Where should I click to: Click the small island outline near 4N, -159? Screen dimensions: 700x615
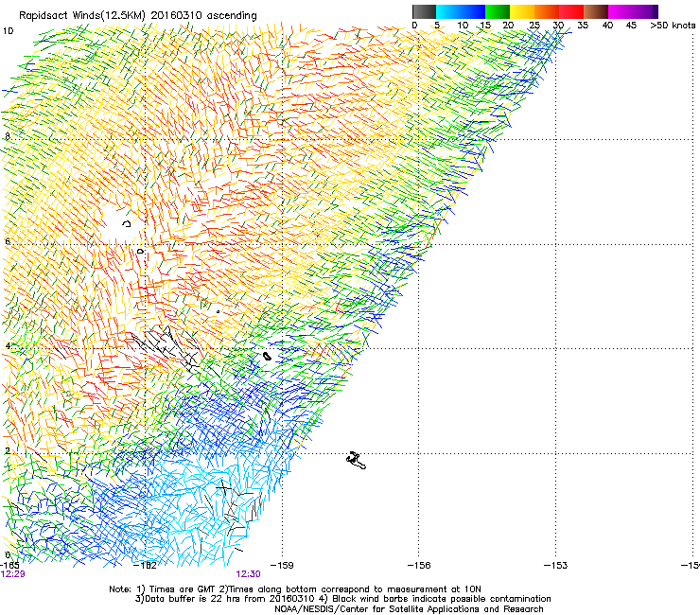pos(267,356)
